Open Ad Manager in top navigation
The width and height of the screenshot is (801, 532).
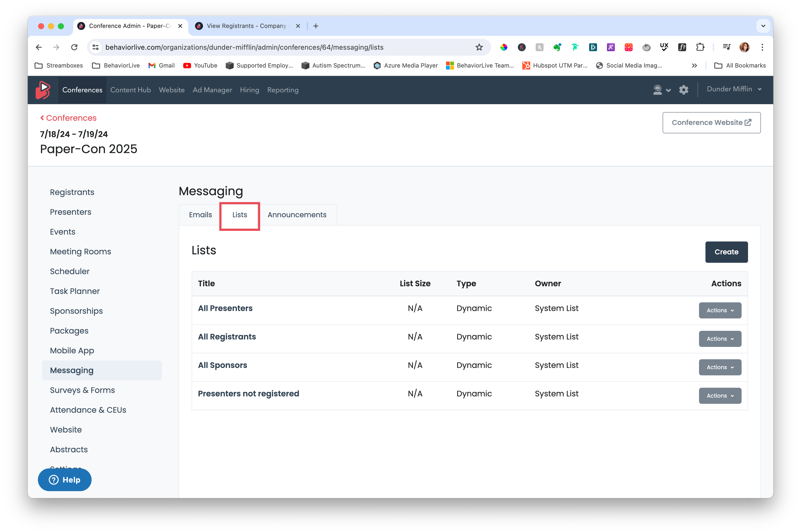212,90
